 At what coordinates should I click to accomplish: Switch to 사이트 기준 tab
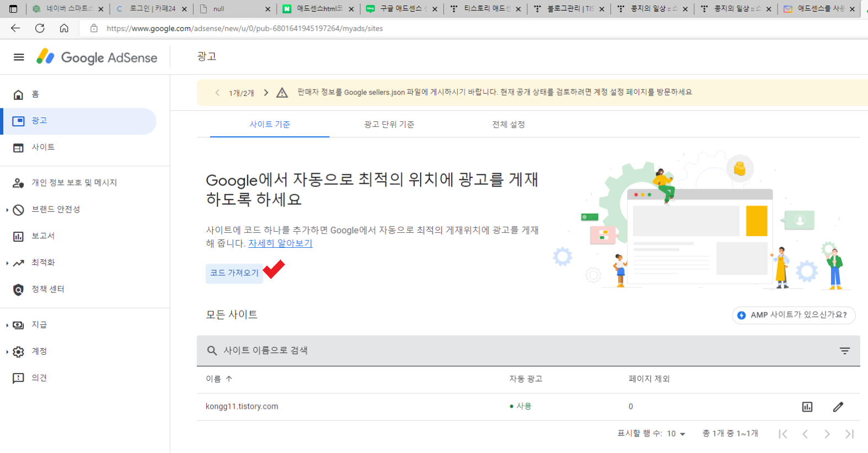(x=270, y=125)
